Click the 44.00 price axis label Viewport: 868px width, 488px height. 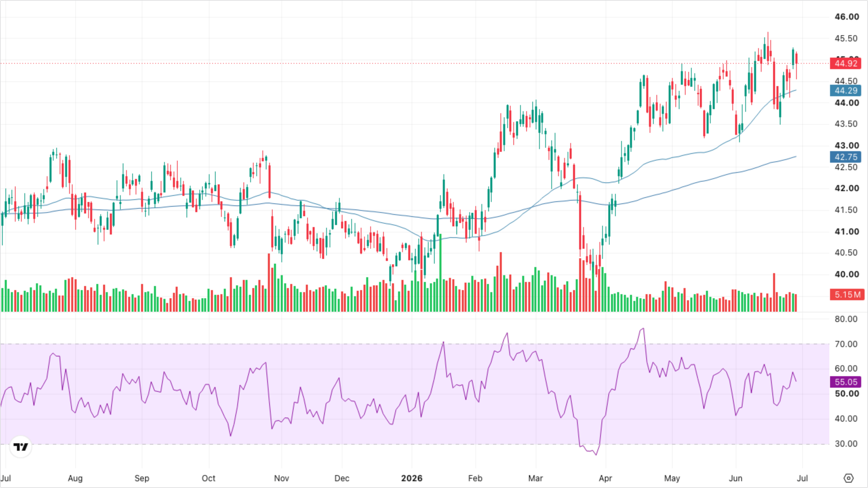click(847, 103)
